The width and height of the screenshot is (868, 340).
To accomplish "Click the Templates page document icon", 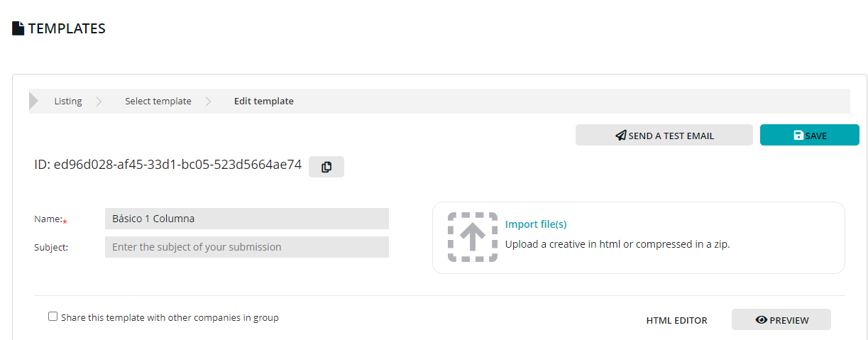I will pyautogui.click(x=18, y=28).
